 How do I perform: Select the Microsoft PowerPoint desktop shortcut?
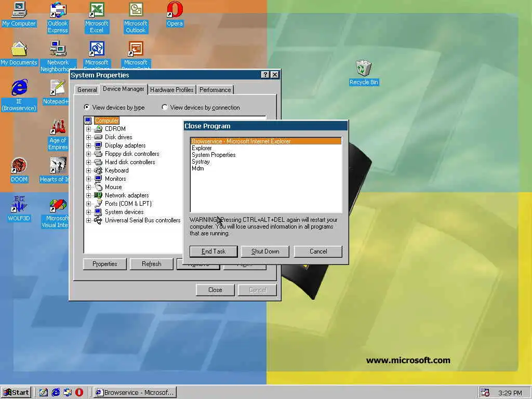click(136, 54)
